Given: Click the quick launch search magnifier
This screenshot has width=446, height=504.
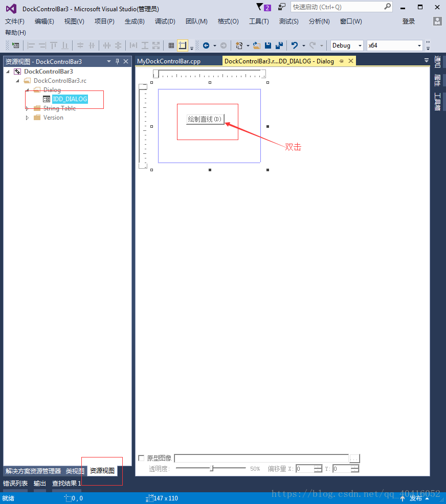Looking at the screenshot, I should pos(388,7).
